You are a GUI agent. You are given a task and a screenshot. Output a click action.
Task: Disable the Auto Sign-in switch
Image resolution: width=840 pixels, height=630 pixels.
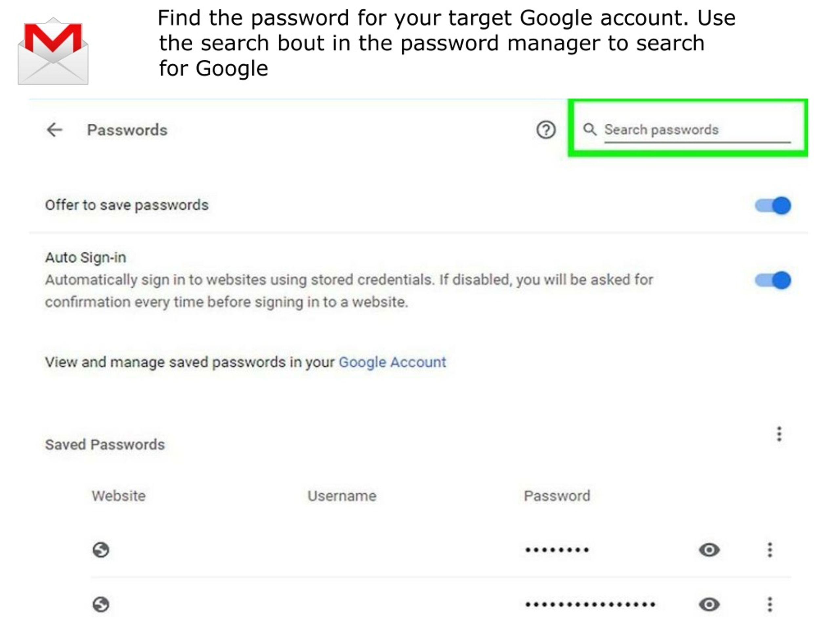pyautogui.click(x=773, y=280)
